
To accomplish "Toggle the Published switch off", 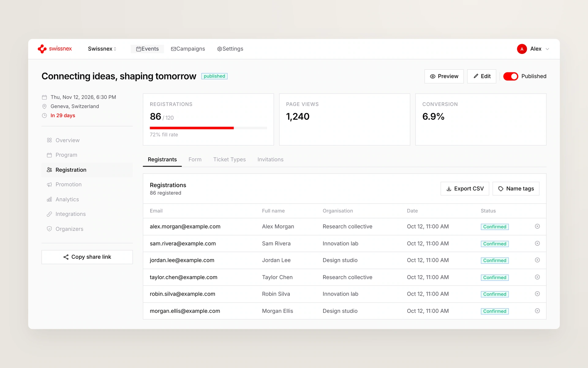I will pyautogui.click(x=511, y=76).
